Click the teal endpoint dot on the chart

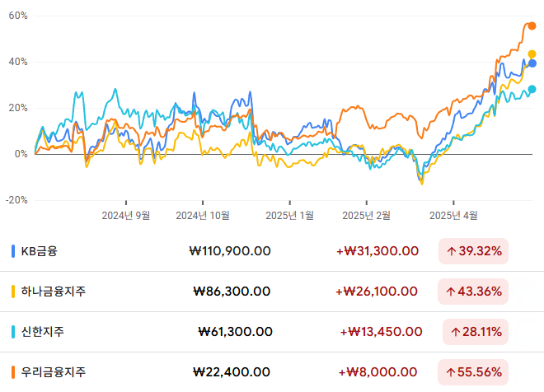click(x=532, y=89)
